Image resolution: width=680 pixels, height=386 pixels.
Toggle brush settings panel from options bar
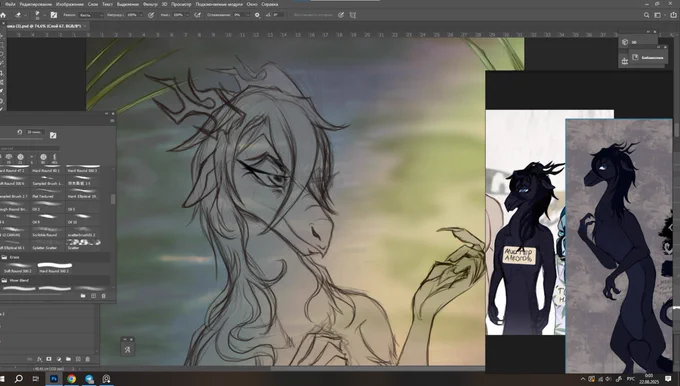pyautogui.click(x=54, y=15)
